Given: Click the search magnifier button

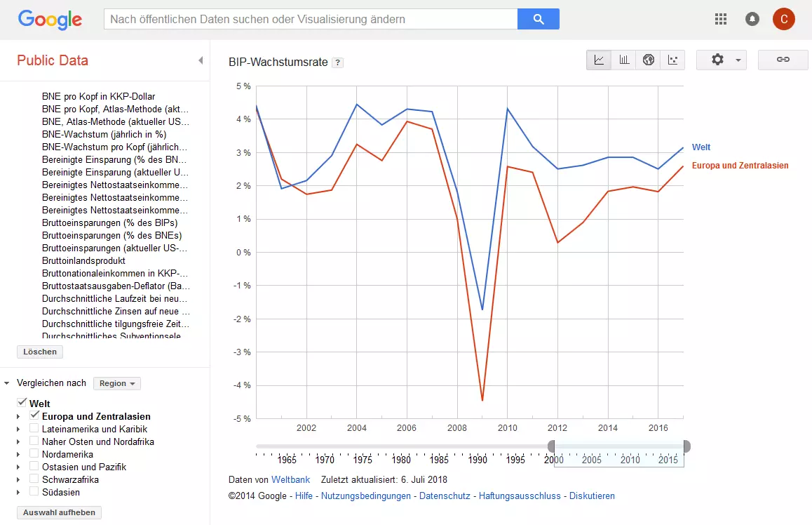Looking at the screenshot, I should click(539, 19).
